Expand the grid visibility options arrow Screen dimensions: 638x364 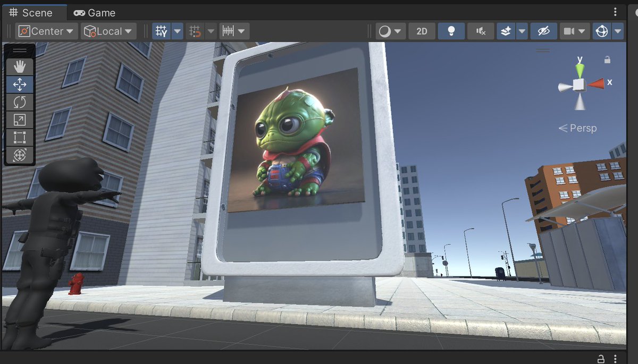177,31
